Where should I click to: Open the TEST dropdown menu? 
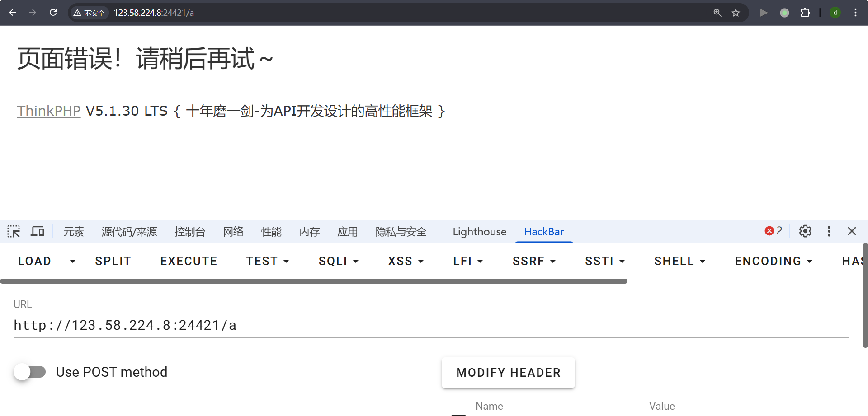(x=268, y=261)
